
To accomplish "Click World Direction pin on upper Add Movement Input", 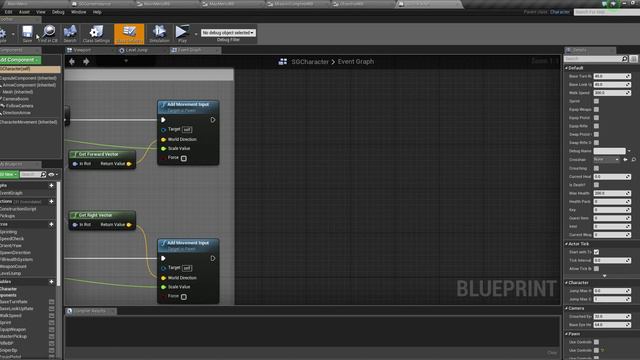I will (163, 140).
